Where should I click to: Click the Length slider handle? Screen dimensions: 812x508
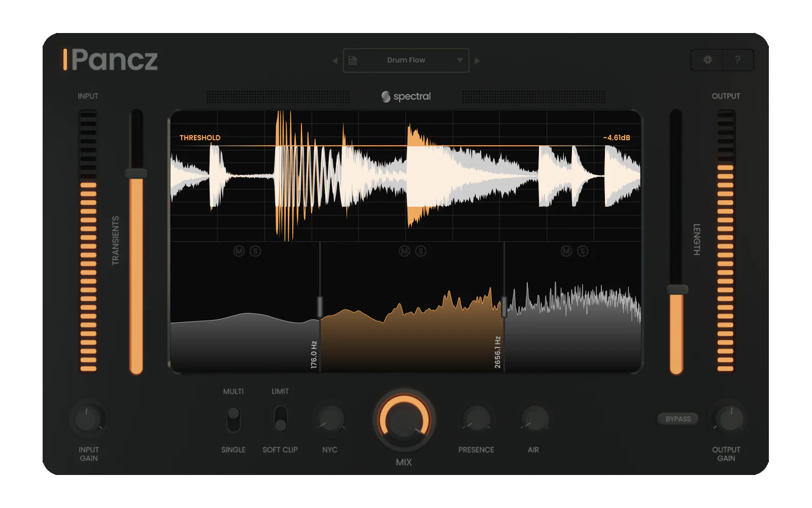pos(677,290)
